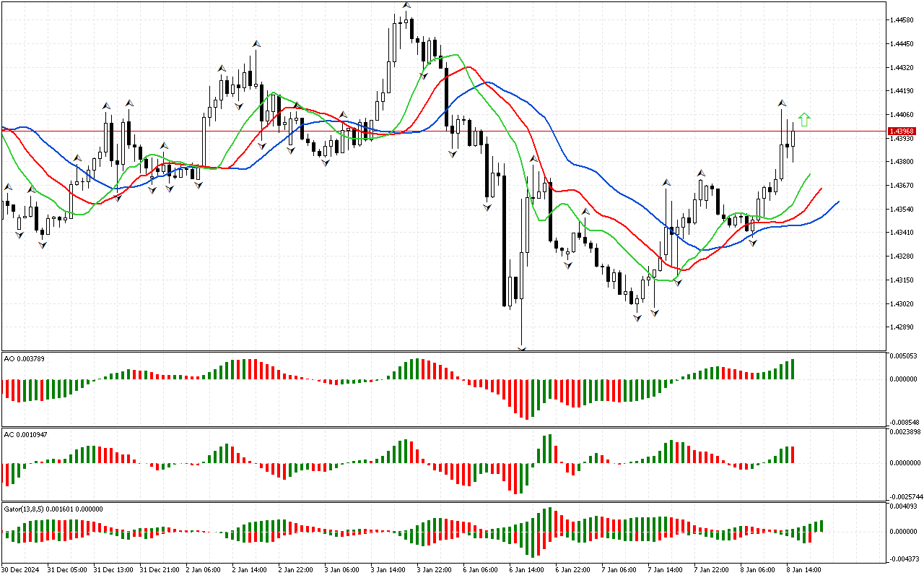This screenshot has width=924, height=578.
Task: Click the fractal arrow below the lowest wick
Action: coord(521,349)
